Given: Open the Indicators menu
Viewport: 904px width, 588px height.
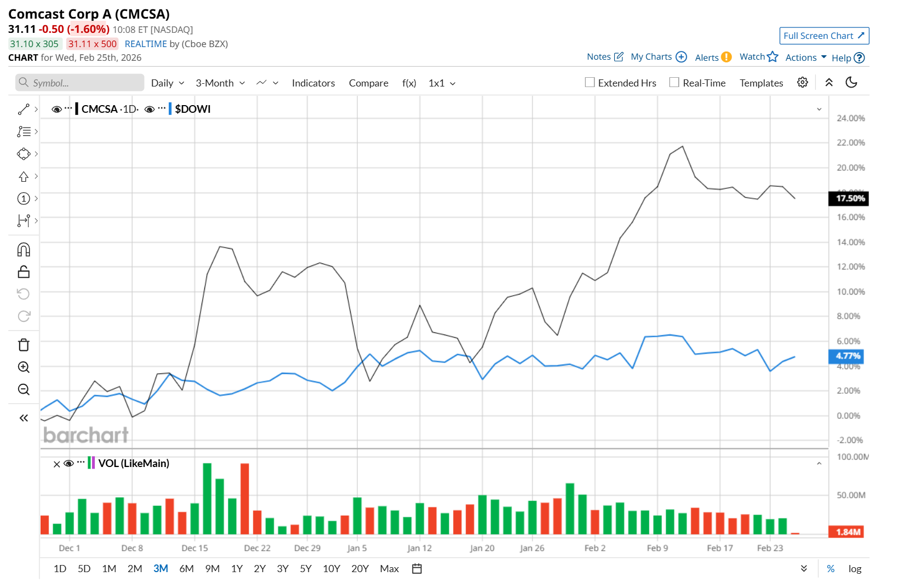Looking at the screenshot, I should (313, 83).
